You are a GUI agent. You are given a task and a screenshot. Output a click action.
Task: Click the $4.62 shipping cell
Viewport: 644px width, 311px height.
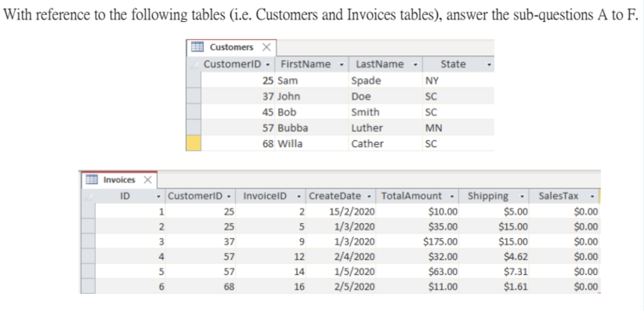click(493, 257)
